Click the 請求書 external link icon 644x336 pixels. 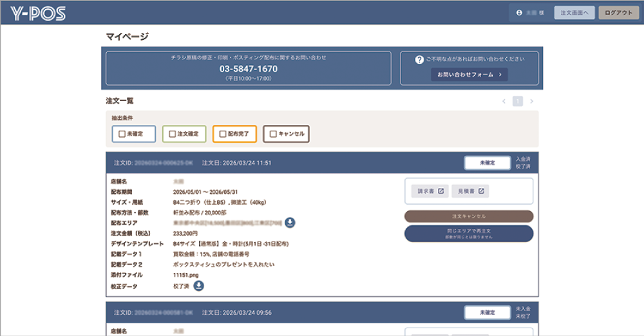[440, 191]
